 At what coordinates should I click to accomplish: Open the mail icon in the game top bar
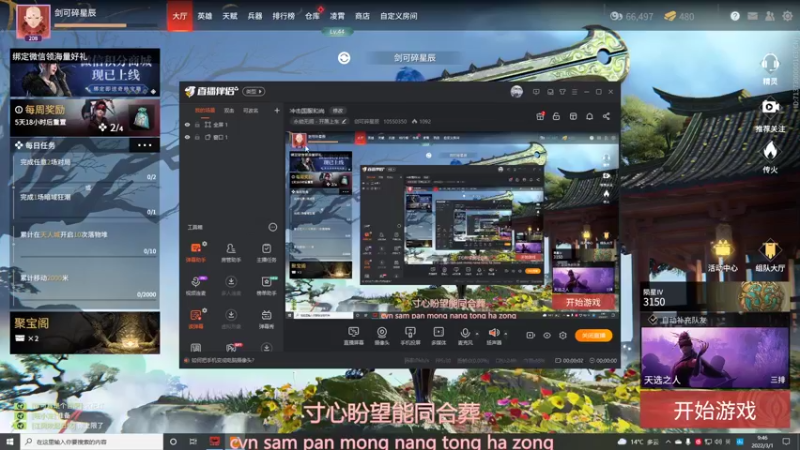753,16
